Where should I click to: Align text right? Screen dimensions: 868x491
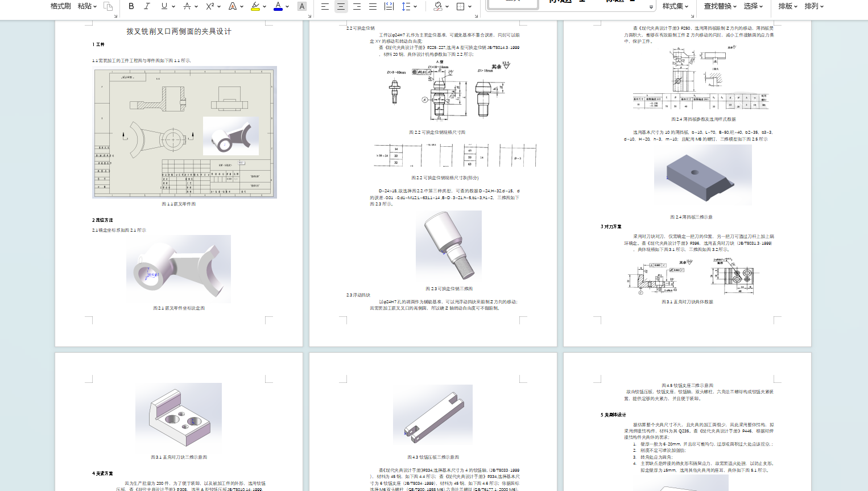(x=357, y=6)
